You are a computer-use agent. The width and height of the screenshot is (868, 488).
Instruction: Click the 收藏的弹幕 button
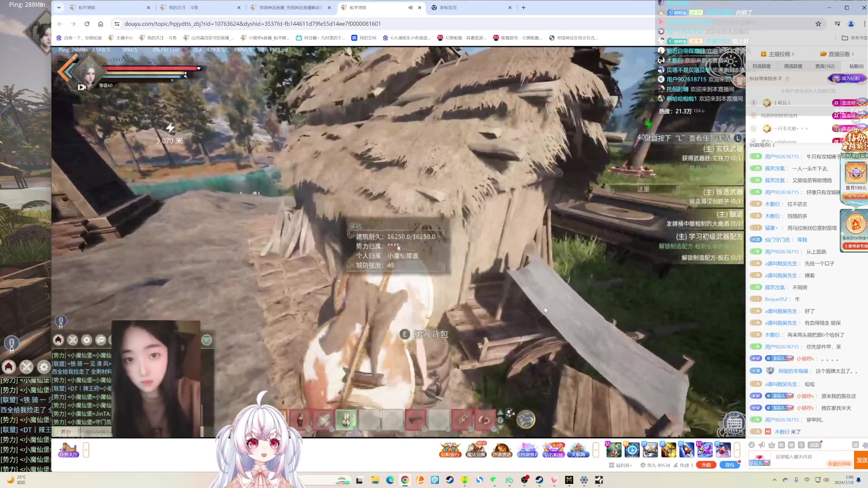point(840,464)
